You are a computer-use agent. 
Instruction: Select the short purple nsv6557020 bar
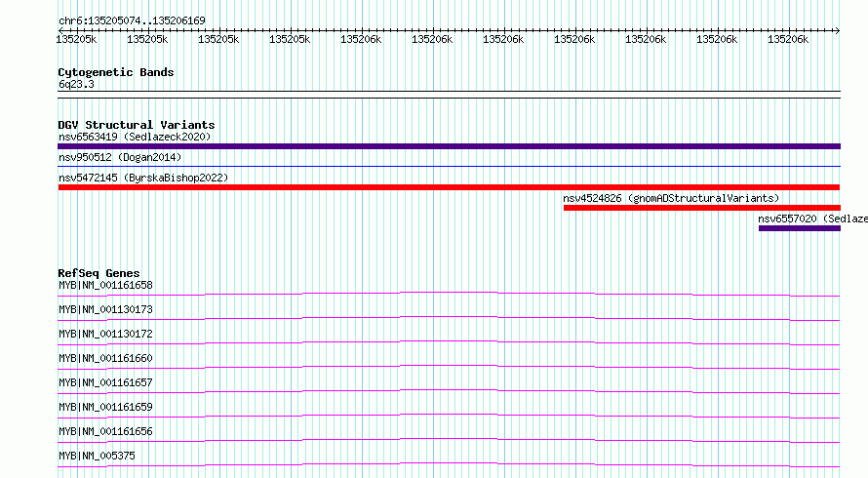click(800, 228)
